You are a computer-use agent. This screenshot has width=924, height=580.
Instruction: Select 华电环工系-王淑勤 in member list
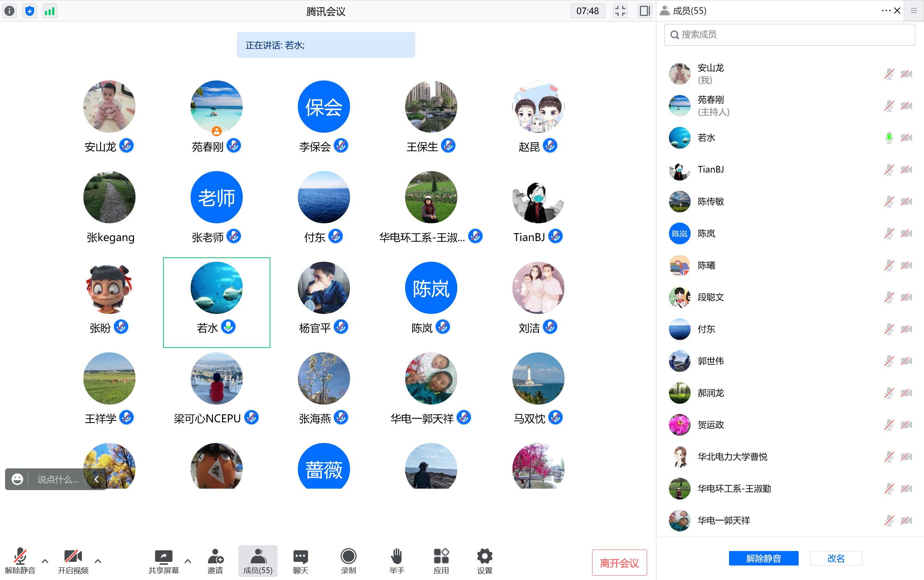(790, 488)
